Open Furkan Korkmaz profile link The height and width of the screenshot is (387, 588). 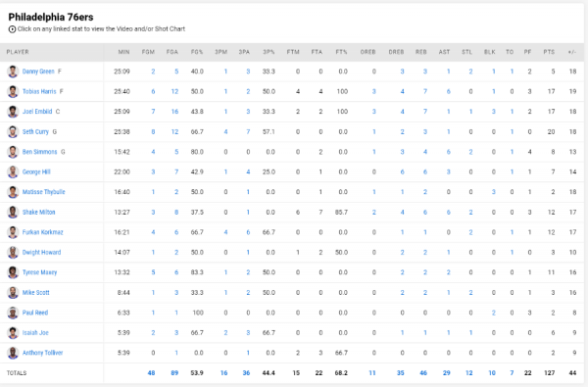pyautogui.click(x=42, y=232)
